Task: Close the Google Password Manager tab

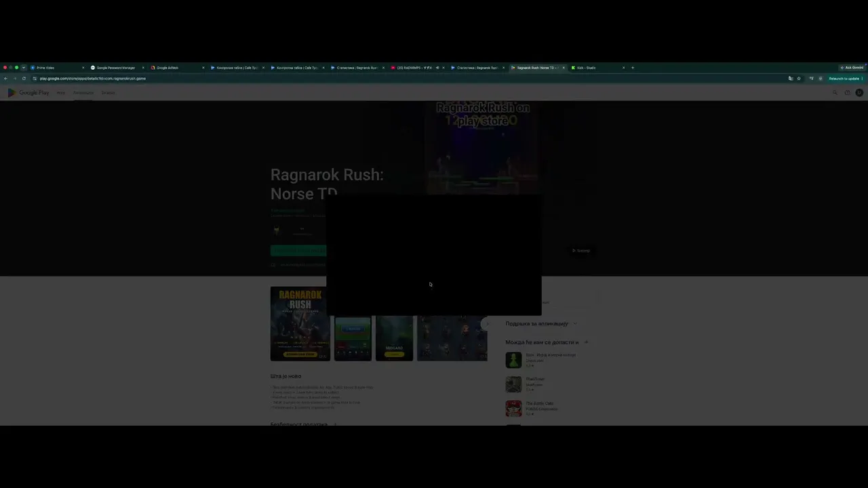Action: tap(143, 68)
